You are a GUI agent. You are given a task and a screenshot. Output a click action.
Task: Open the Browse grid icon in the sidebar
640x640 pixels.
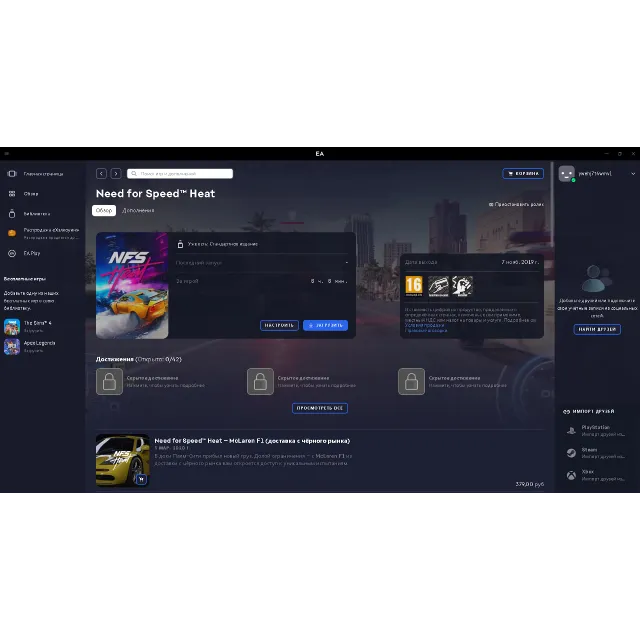tap(12, 193)
